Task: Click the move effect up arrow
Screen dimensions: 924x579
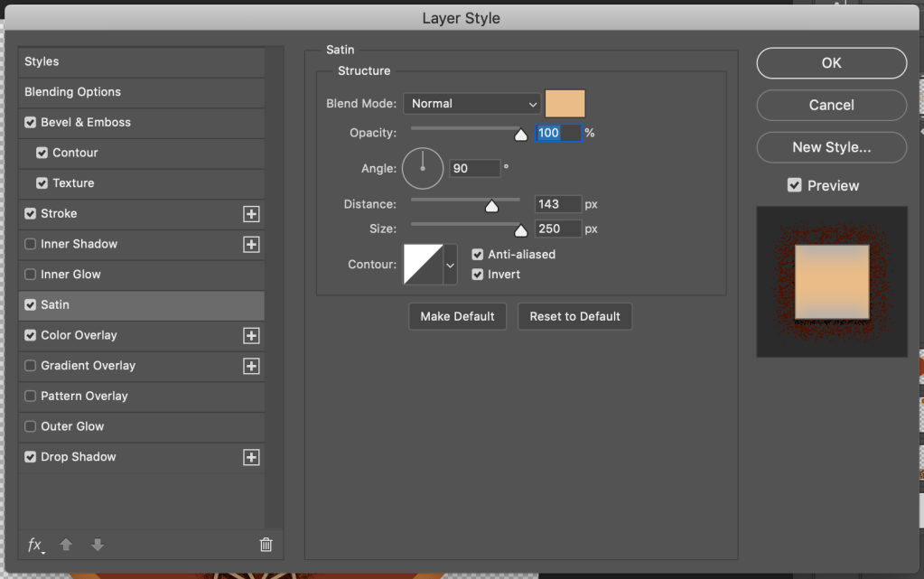Action: [66, 545]
